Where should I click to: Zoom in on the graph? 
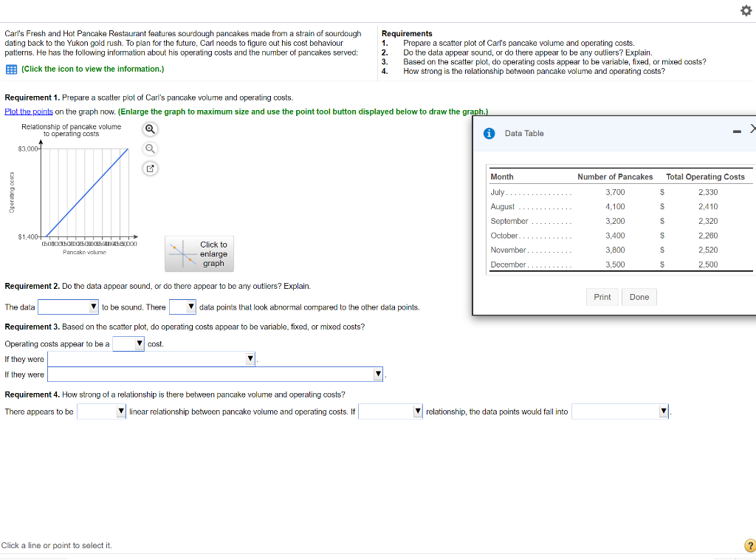coord(150,129)
